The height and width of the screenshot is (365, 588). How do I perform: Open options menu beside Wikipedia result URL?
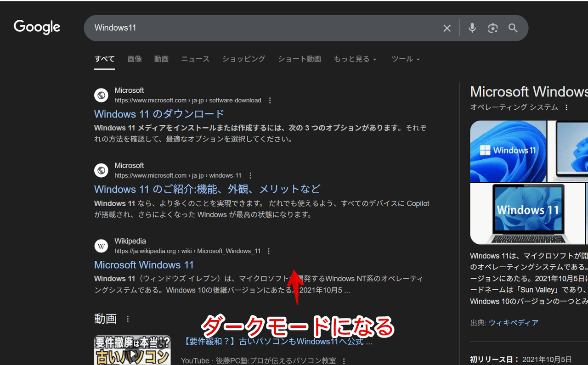click(x=269, y=251)
